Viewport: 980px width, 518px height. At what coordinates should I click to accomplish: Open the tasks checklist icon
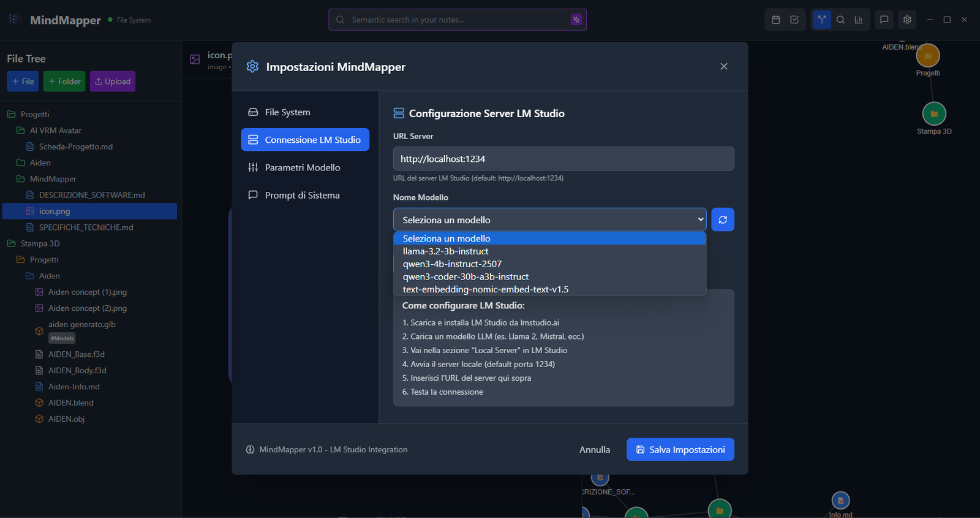pyautogui.click(x=794, y=20)
